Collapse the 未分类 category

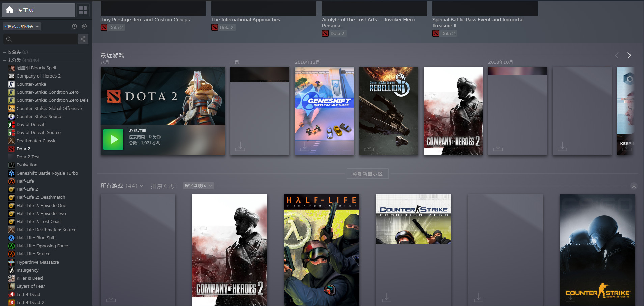[x=4, y=60]
